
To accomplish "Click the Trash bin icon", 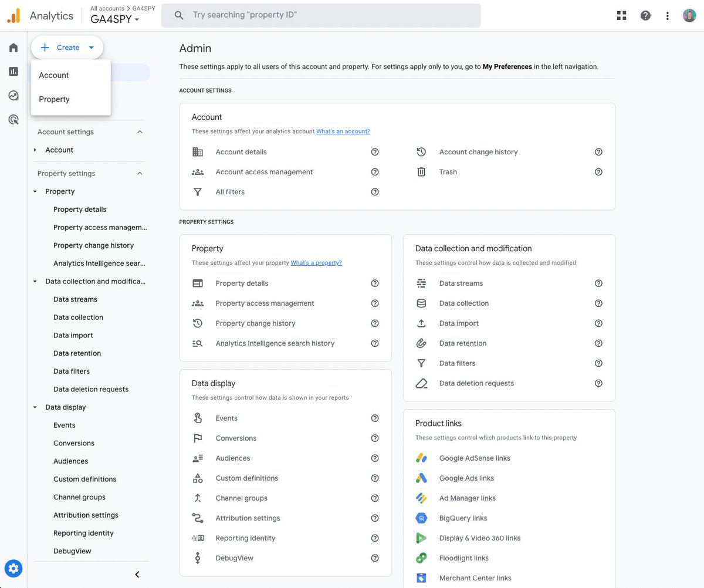I will point(421,172).
